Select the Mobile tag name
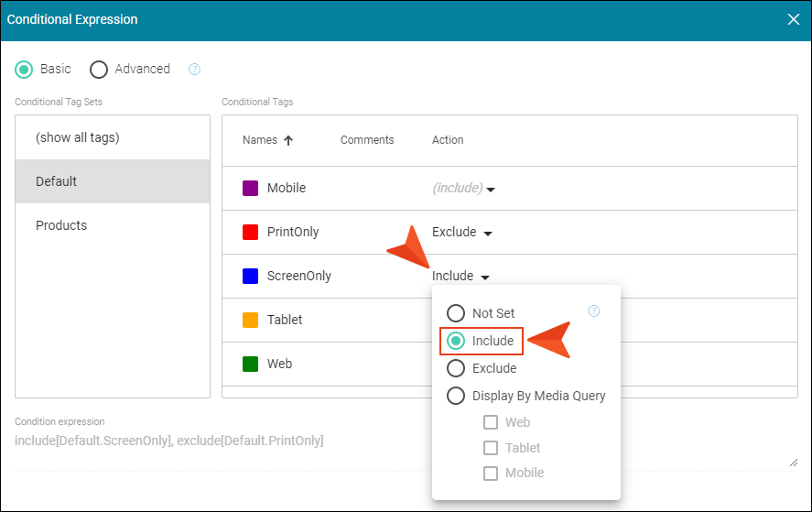812x512 pixels. tap(287, 188)
